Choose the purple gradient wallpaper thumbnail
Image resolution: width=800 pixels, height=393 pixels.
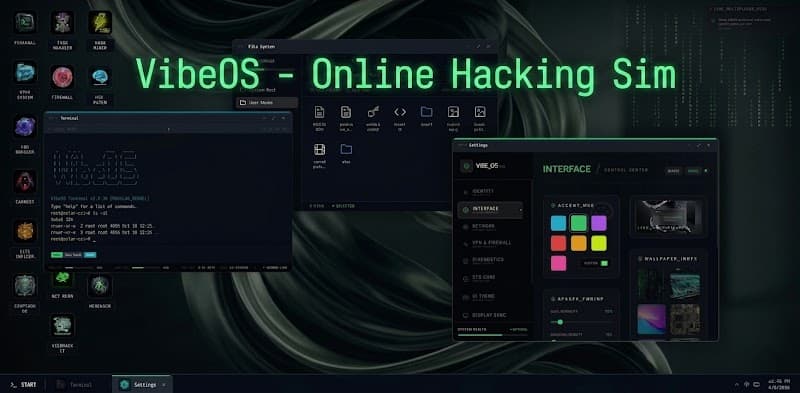[x=652, y=319]
